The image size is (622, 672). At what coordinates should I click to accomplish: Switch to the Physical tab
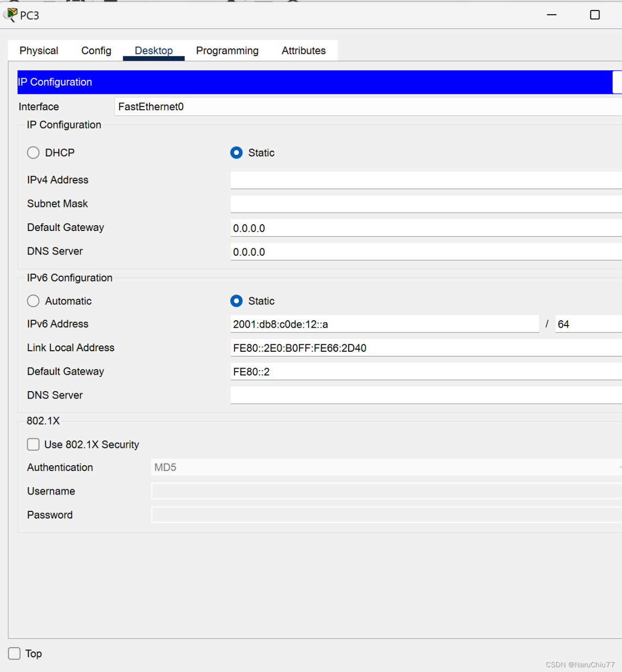pos(39,51)
